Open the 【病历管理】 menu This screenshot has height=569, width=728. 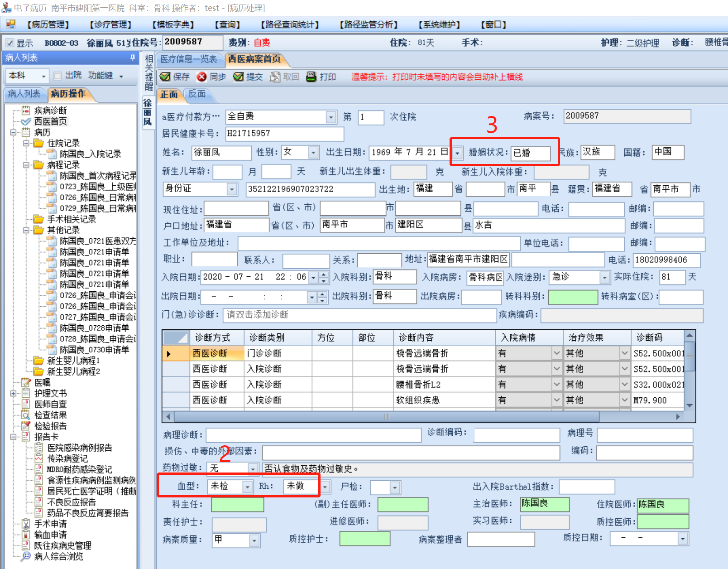point(48,24)
